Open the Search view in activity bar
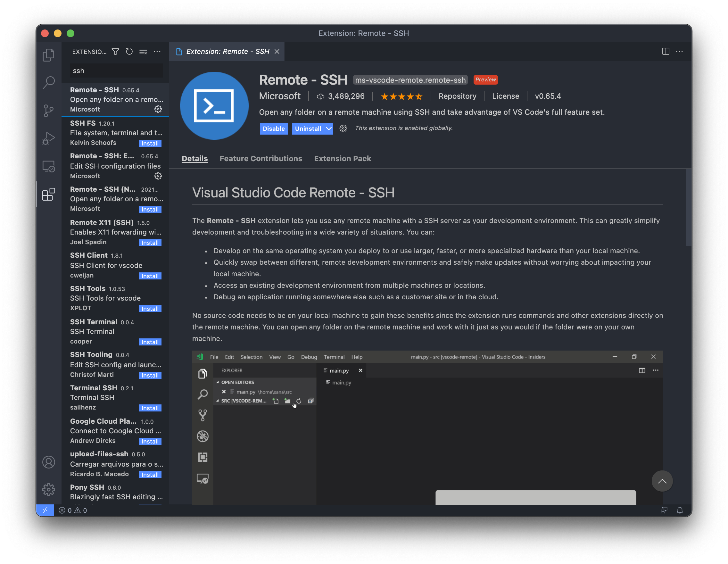This screenshot has width=728, height=564. coord(49,82)
